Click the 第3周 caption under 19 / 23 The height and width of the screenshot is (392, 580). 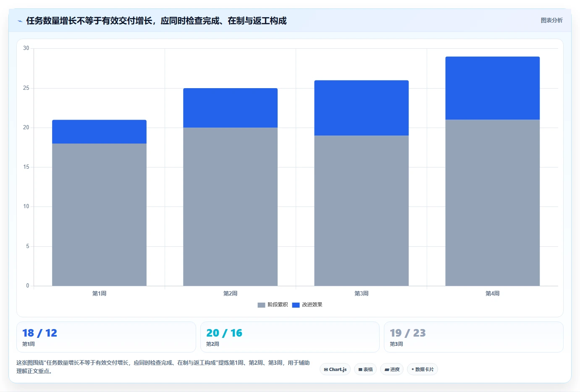tap(396, 344)
